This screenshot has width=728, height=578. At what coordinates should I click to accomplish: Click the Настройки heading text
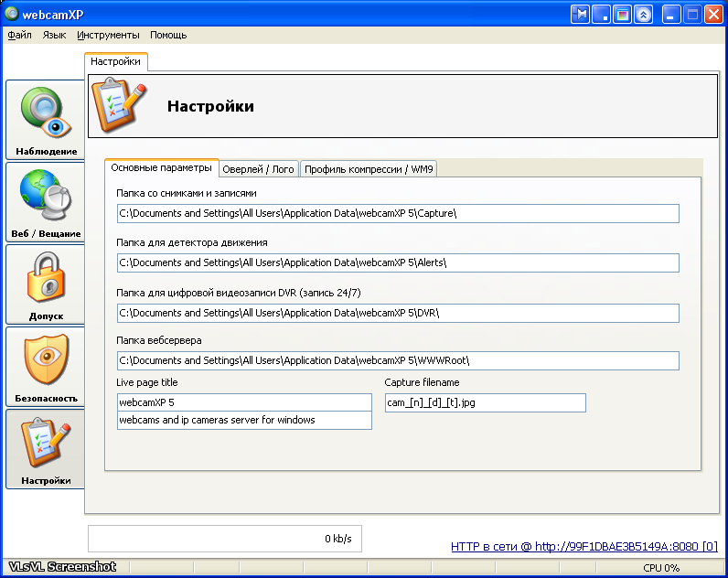(210, 106)
